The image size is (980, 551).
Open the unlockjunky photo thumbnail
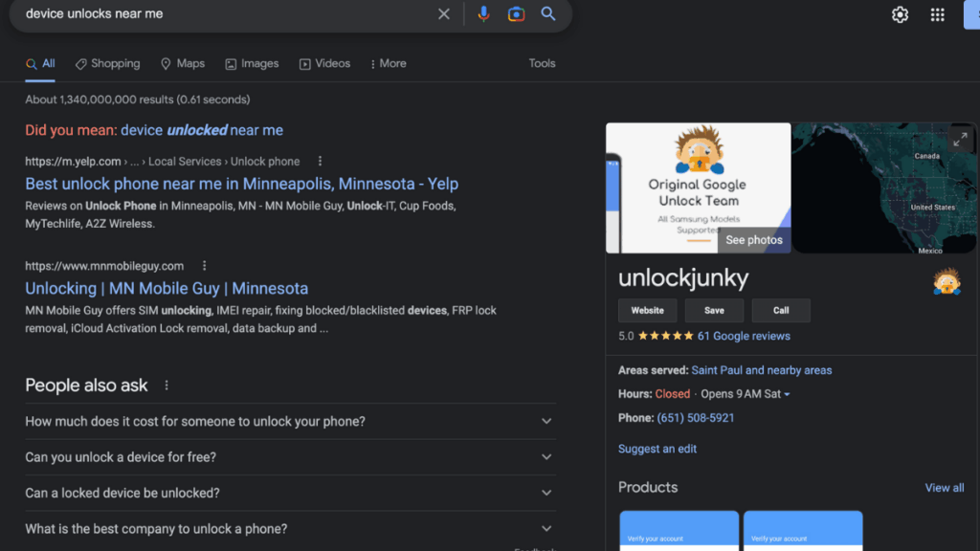click(x=698, y=187)
